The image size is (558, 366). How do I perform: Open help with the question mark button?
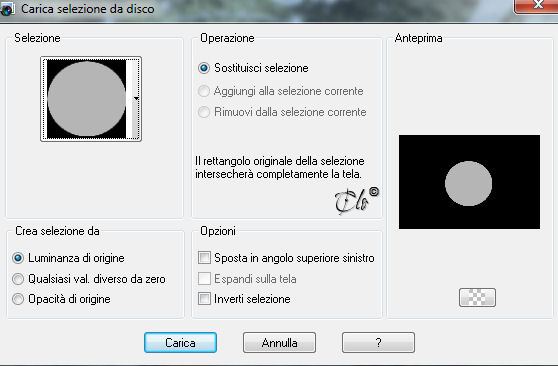click(x=378, y=343)
